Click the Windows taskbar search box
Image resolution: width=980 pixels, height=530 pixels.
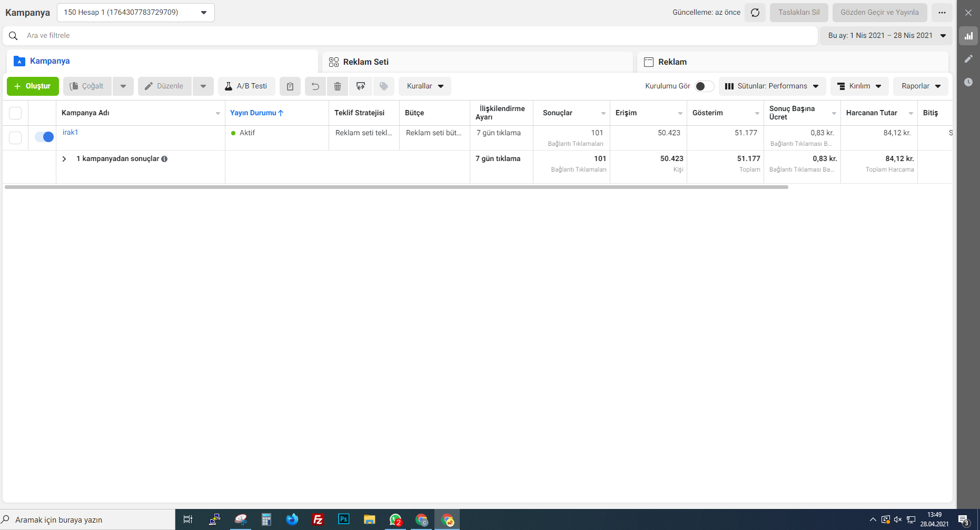(87, 519)
